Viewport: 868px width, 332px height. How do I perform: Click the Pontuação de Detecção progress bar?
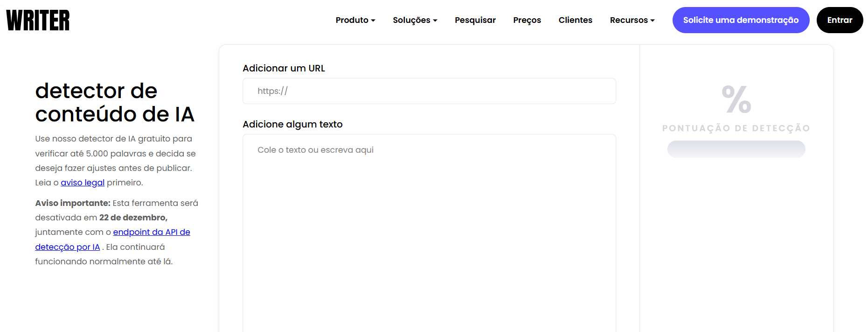[736, 149]
